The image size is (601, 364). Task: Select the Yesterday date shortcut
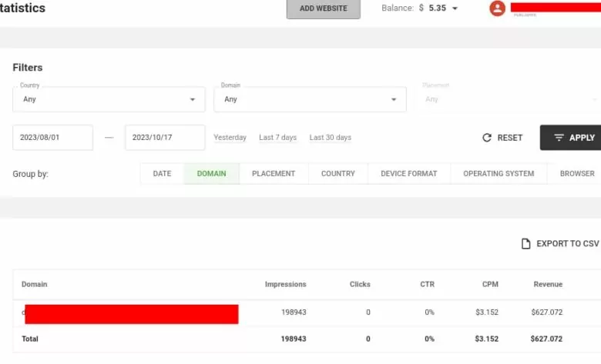click(x=230, y=138)
